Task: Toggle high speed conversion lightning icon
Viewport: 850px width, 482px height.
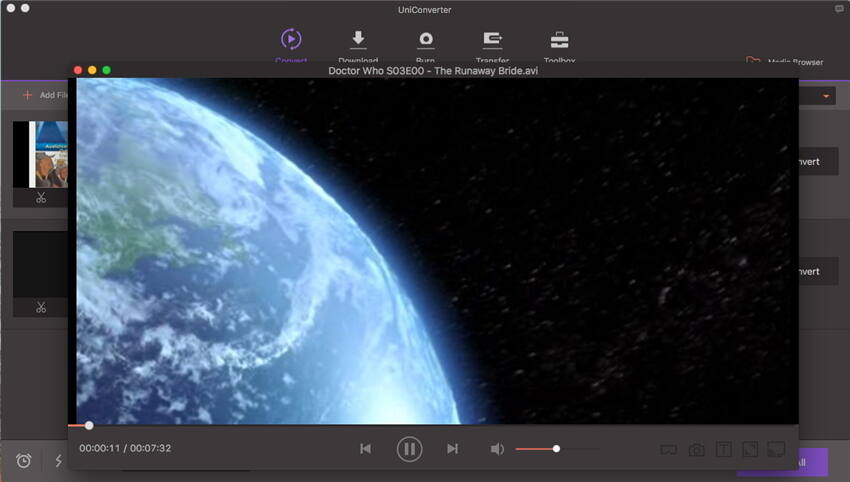Action: tap(59, 461)
